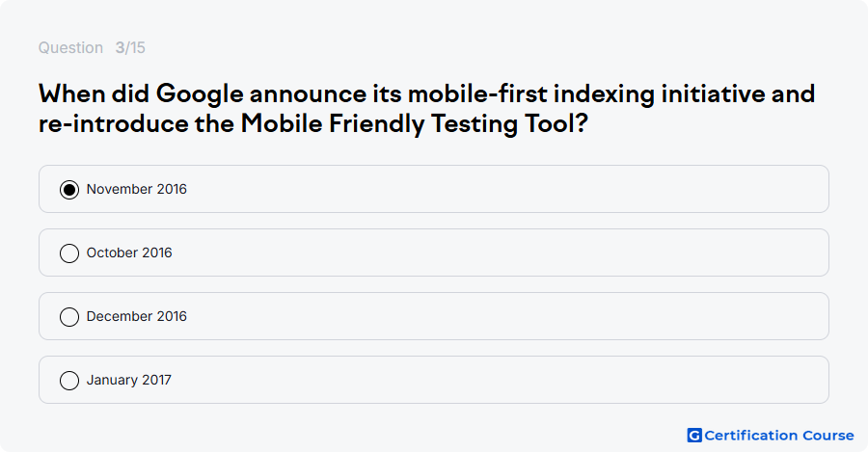Pick the December 2016 radio button

pyautogui.click(x=69, y=317)
